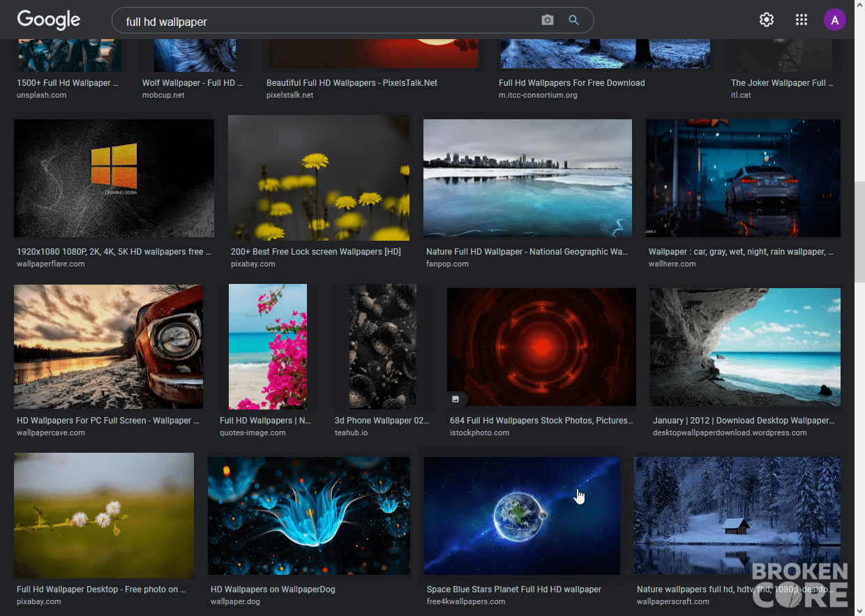Click the magnifying glass search icon

point(574,20)
